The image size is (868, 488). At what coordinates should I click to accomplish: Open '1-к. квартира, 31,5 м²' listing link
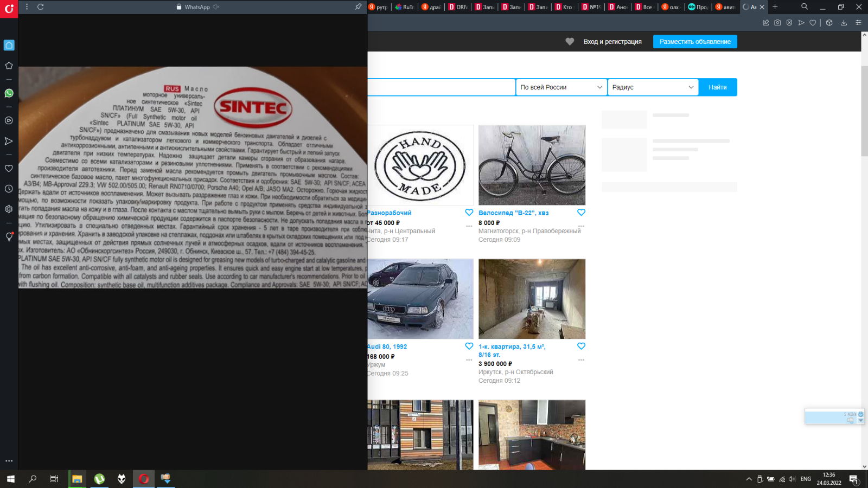pyautogui.click(x=512, y=350)
